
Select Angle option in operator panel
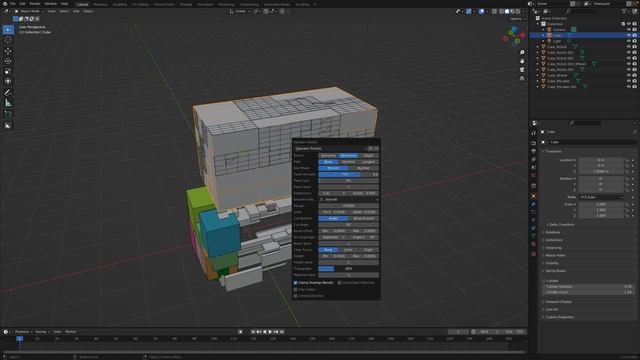coord(333,218)
